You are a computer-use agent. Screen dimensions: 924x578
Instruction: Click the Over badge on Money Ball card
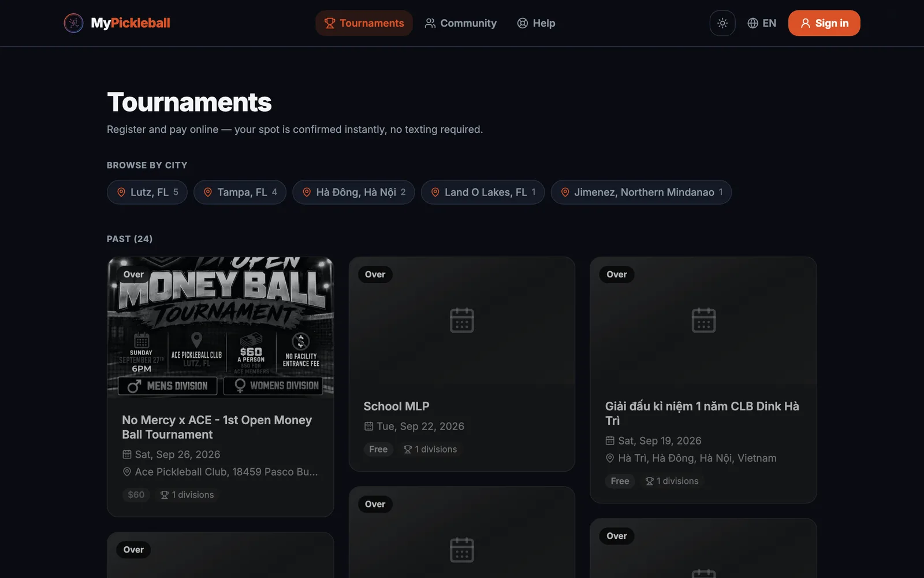click(133, 275)
